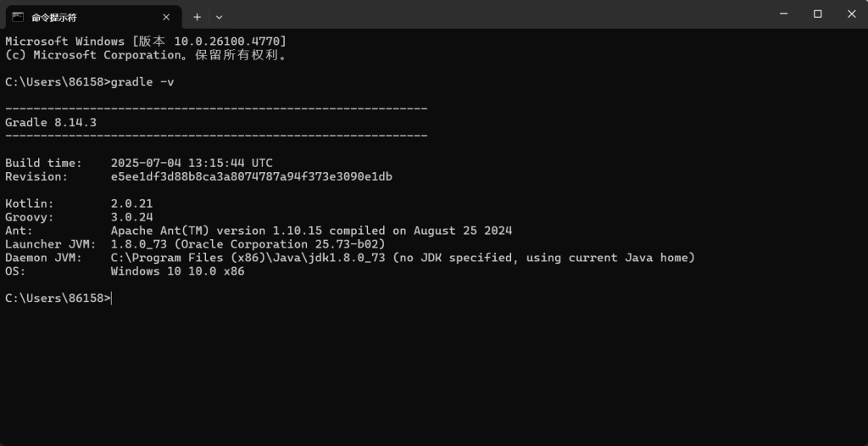This screenshot has height=446, width=868.
Task: Place cursor at the last C:\Users\86158> prompt
Action: point(111,298)
